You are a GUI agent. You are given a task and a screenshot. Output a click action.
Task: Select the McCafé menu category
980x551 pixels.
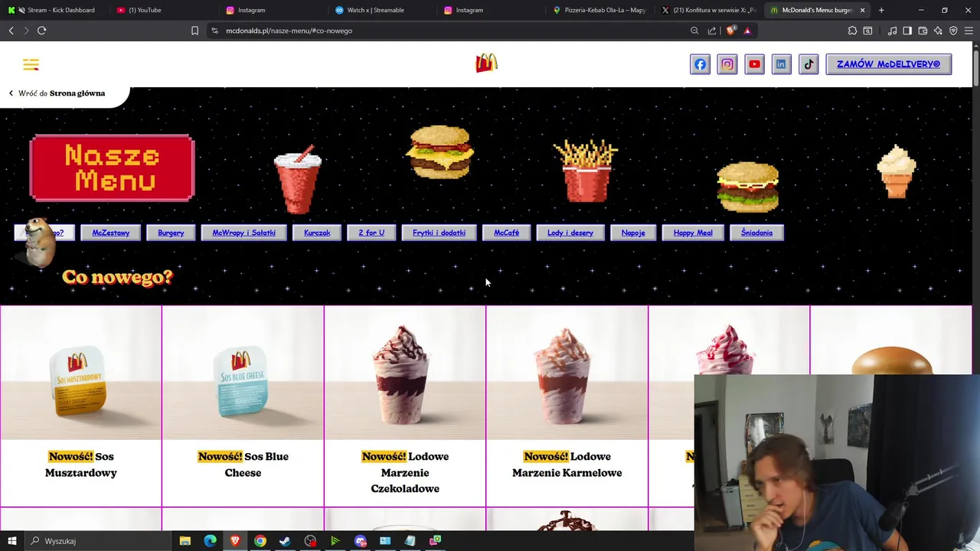pos(506,233)
